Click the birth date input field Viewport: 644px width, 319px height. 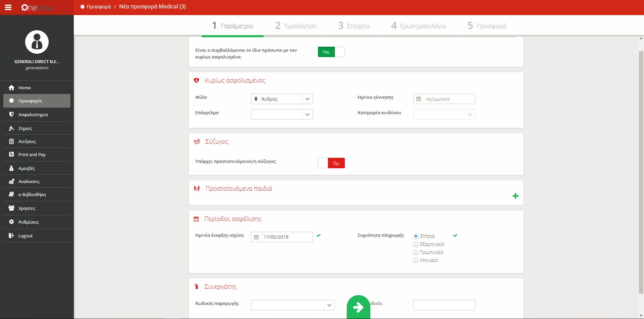[449, 99]
